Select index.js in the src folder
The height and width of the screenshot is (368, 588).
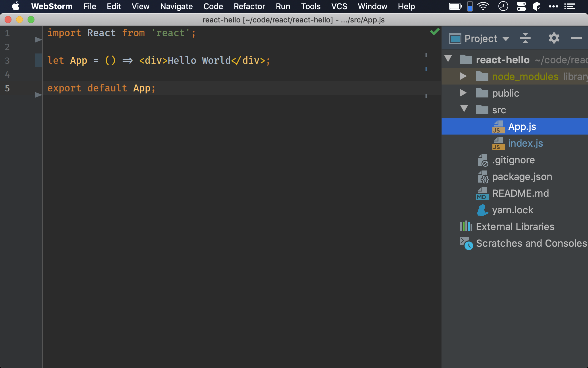pyautogui.click(x=525, y=143)
